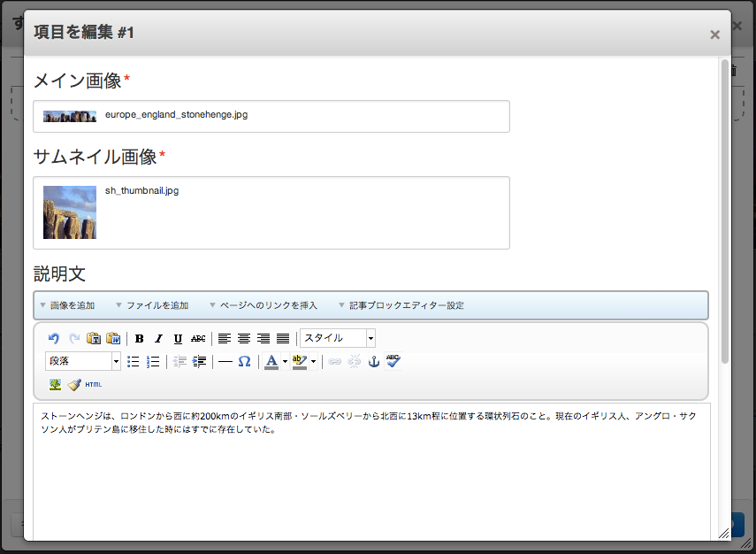Image resolution: width=756 pixels, height=554 pixels.
Task: Insert a horizontal rule line
Action: pos(225,361)
